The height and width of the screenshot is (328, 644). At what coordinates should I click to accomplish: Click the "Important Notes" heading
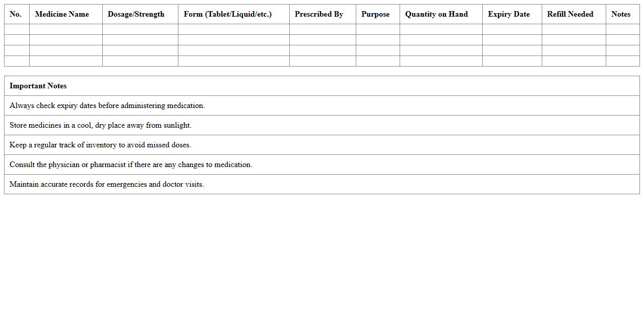click(x=38, y=86)
